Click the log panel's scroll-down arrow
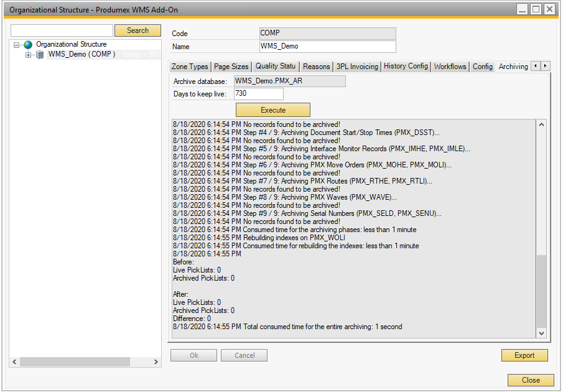563x392 pixels. (x=541, y=332)
